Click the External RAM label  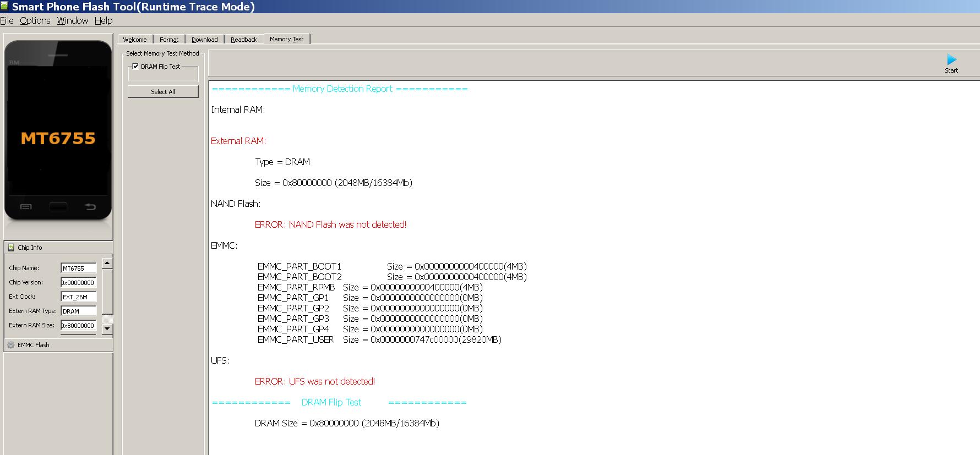(238, 141)
